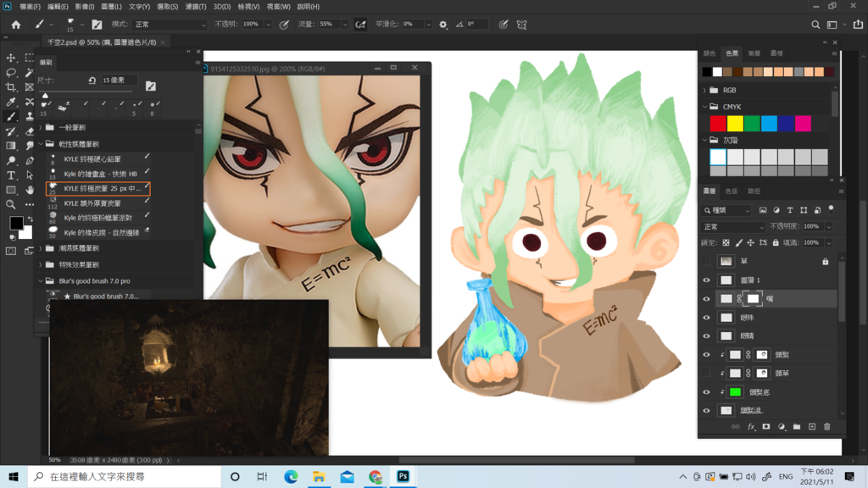This screenshot has width=868, height=488.
Task: Hide the 圖層 1 layer
Action: pyautogui.click(x=706, y=280)
